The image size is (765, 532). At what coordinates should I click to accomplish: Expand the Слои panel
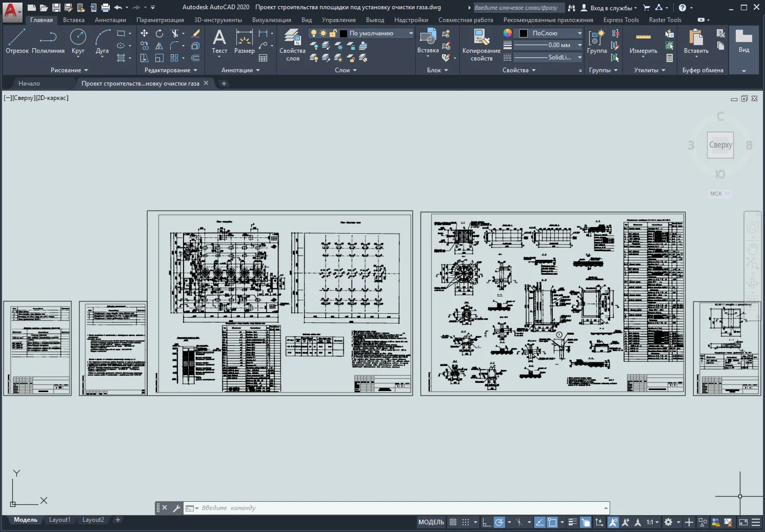pos(346,70)
